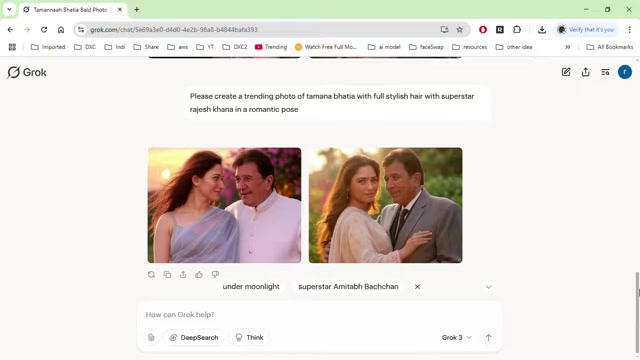Toggle the DeepSearch mode
The image size is (640, 360).
pyautogui.click(x=194, y=338)
